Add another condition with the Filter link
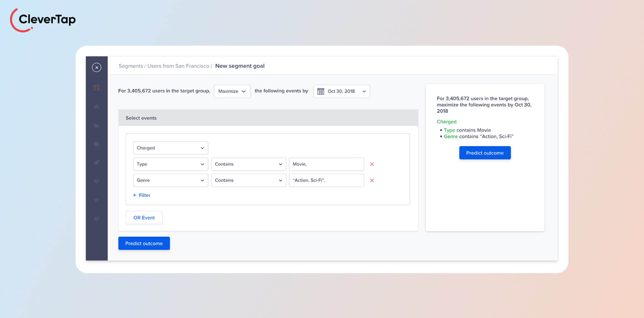 (x=141, y=195)
